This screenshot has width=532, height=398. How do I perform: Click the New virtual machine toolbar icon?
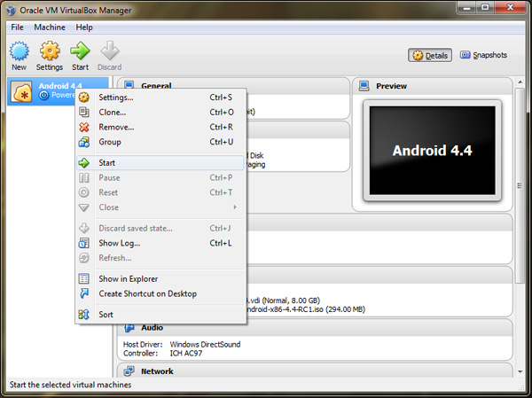19,51
